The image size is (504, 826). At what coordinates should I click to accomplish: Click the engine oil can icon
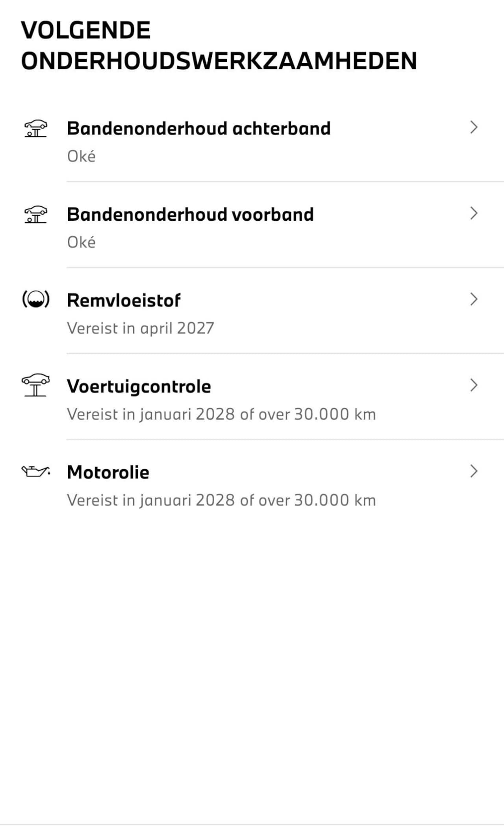click(x=35, y=471)
